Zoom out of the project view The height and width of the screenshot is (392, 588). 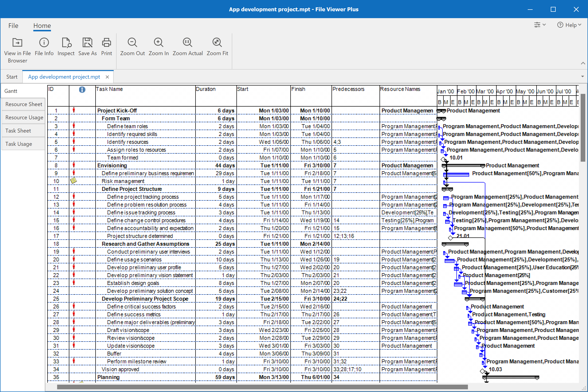pos(132,47)
